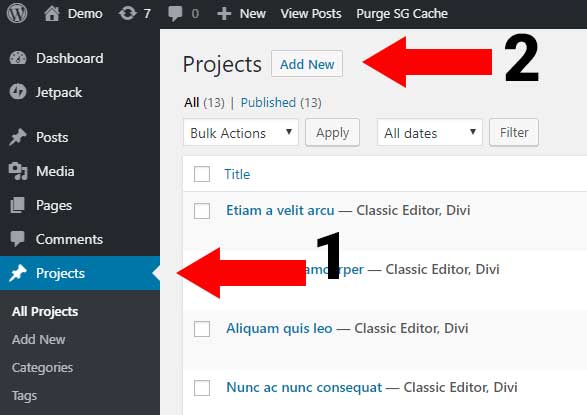Open project Aliquam quis leo
This screenshot has width=587, height=415.
279,329
